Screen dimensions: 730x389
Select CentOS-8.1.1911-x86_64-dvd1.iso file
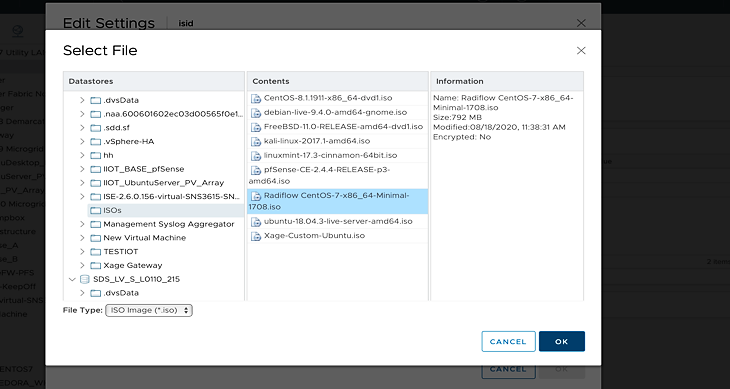click(x=338, y=98)
